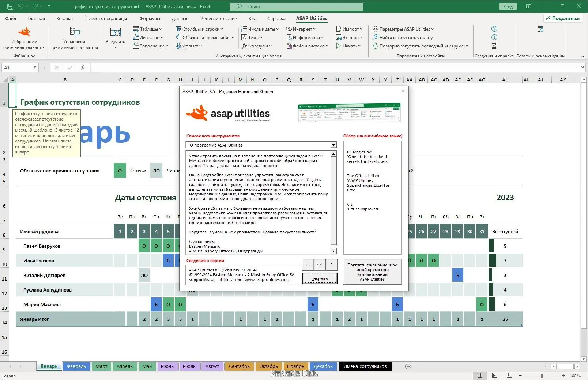The height and width of the screenshot is (380, 588).
Task: Click the zoom slider handle
Action: coord(542,376)
